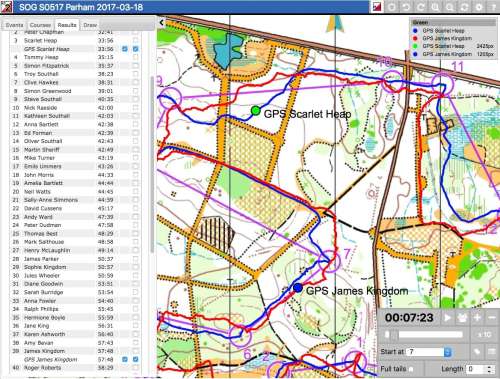Select the Roger Roberts result row
Screen dimensions: 500x379
coord(75,368)
